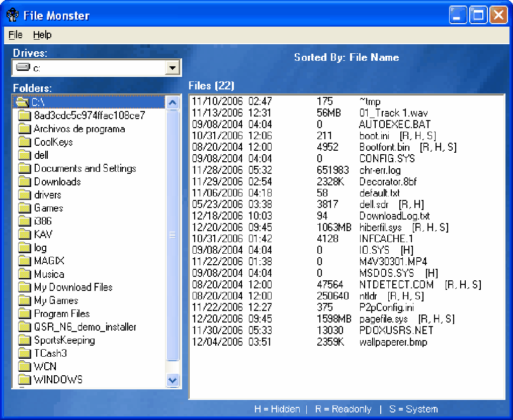Screen dimensions: 513x420
Task: Click My Download Files folder icon
Action: point(24,287)
